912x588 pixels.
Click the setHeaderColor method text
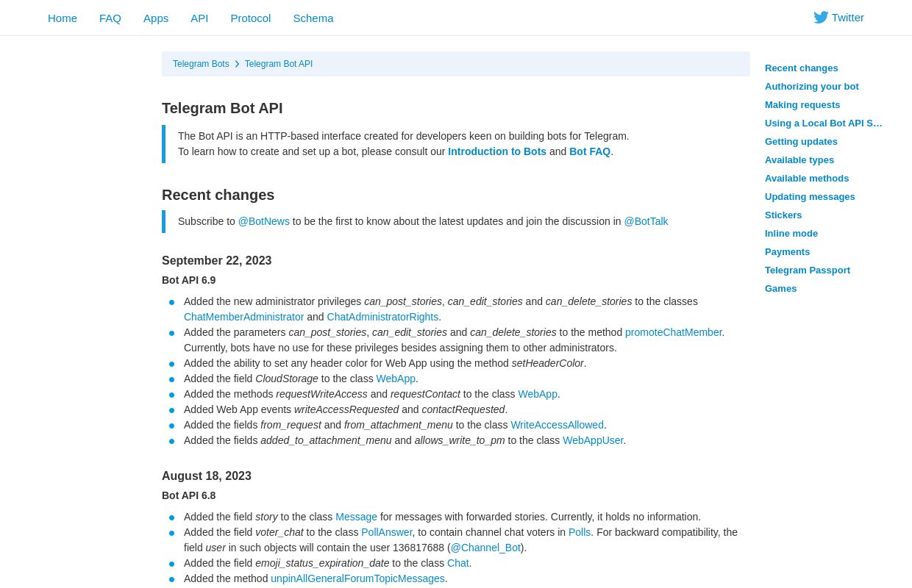tap(548, 363)
